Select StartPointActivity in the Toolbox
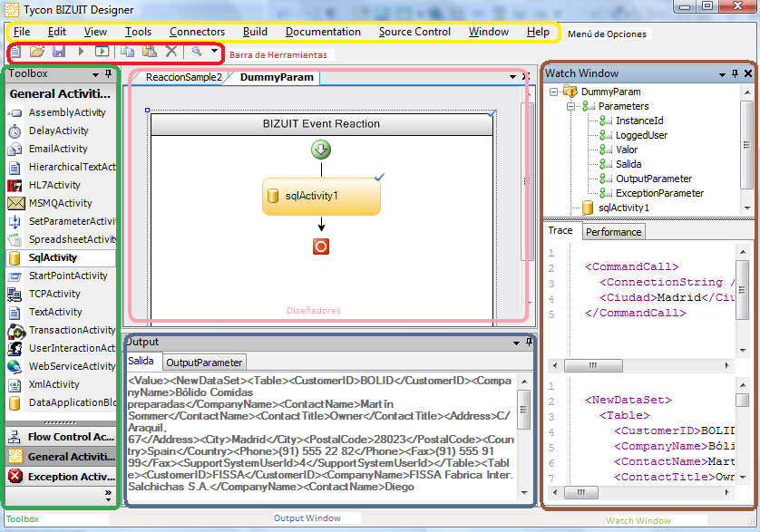This screenshot has height=532, width=760. click(x=62, y=276)
